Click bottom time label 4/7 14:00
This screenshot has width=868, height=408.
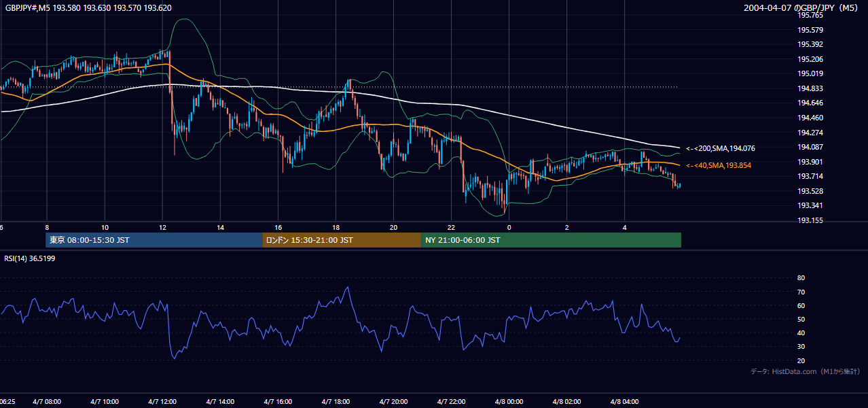[220, 402]
